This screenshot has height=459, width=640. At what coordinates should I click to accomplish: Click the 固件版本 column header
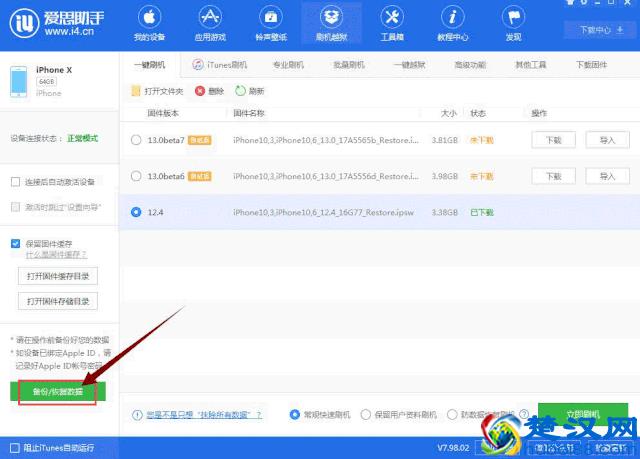pyautogui.click(x=163, y=113)
